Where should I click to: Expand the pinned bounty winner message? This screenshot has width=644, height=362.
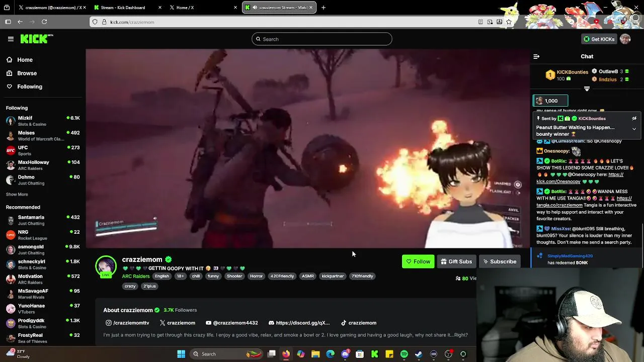(x=634, y=129)
